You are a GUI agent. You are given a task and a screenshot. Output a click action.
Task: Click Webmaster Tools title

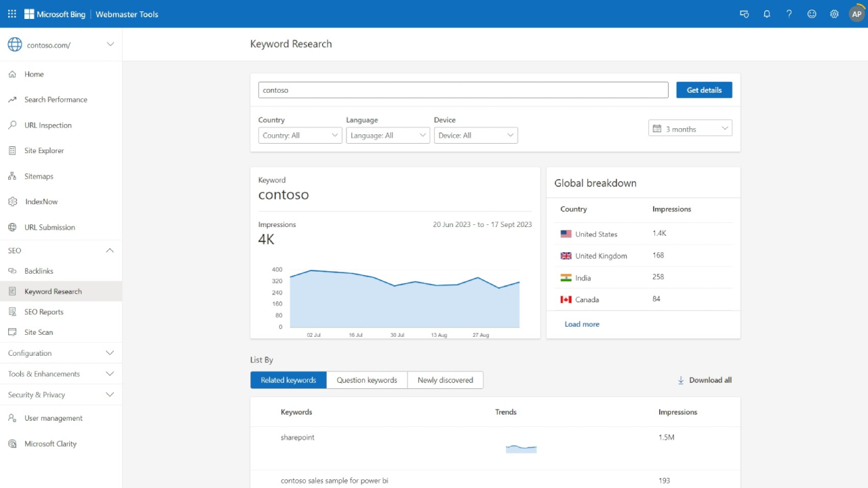coord(127,14)
